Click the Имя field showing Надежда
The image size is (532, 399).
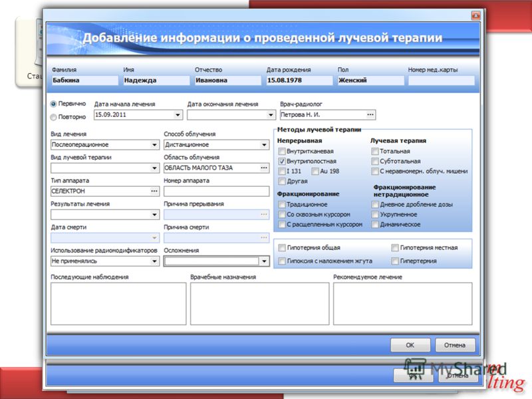click(156, 80)
